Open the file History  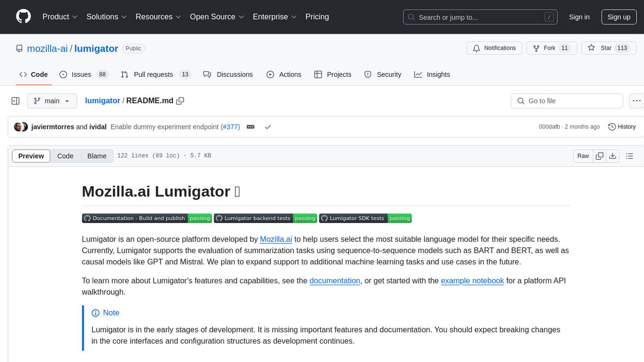coord(622,127)
